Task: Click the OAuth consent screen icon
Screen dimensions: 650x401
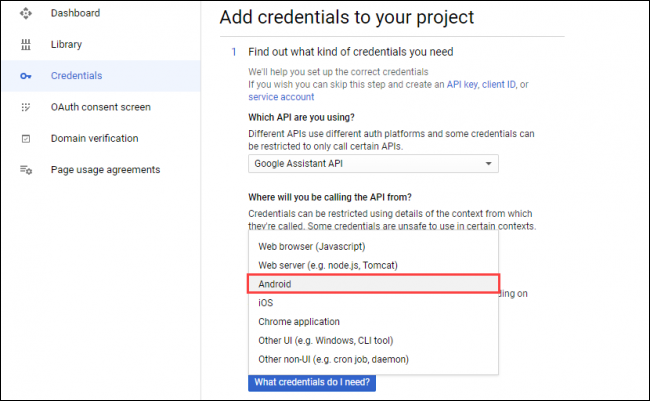Action: pyautogui.click(x=26, y=107)
